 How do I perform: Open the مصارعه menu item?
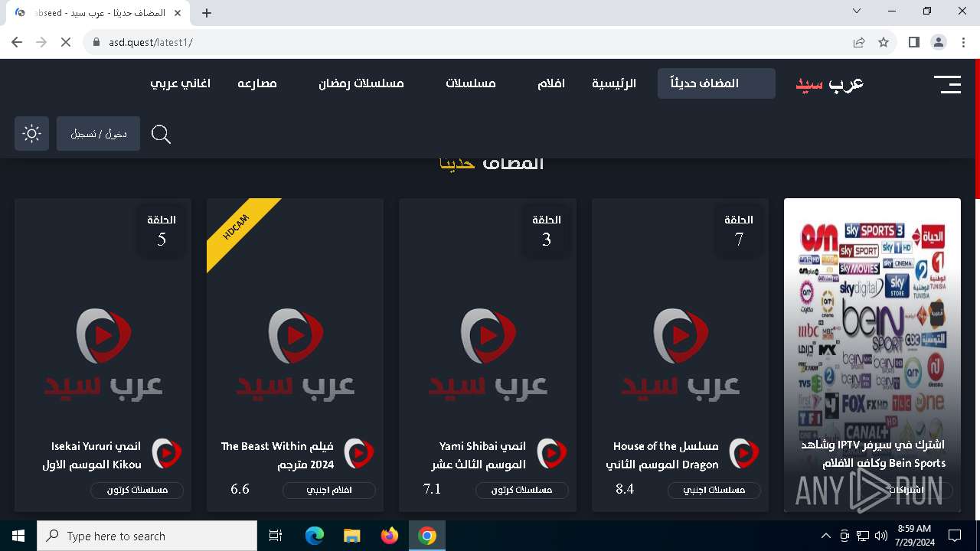point(257,83)
